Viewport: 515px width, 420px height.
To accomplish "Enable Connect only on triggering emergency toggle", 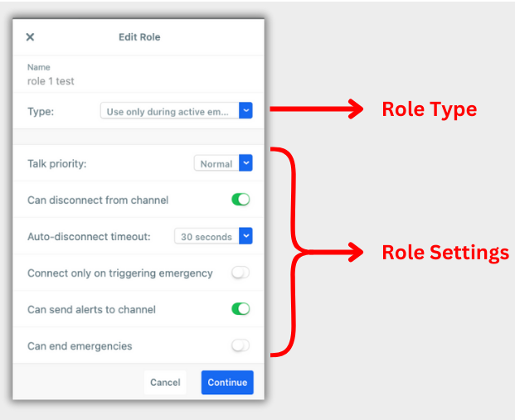I will 240,273.
